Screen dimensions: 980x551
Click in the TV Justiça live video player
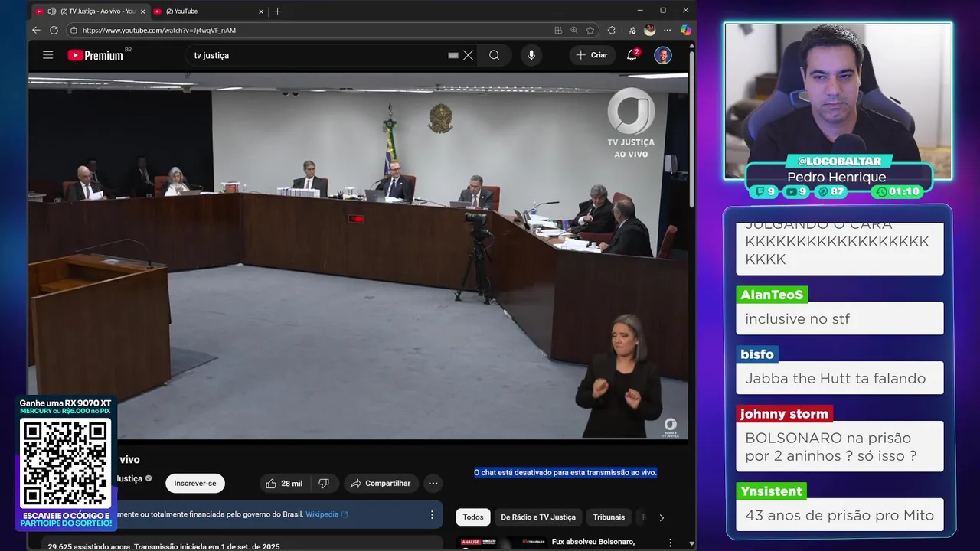click(x=358, y=256)
